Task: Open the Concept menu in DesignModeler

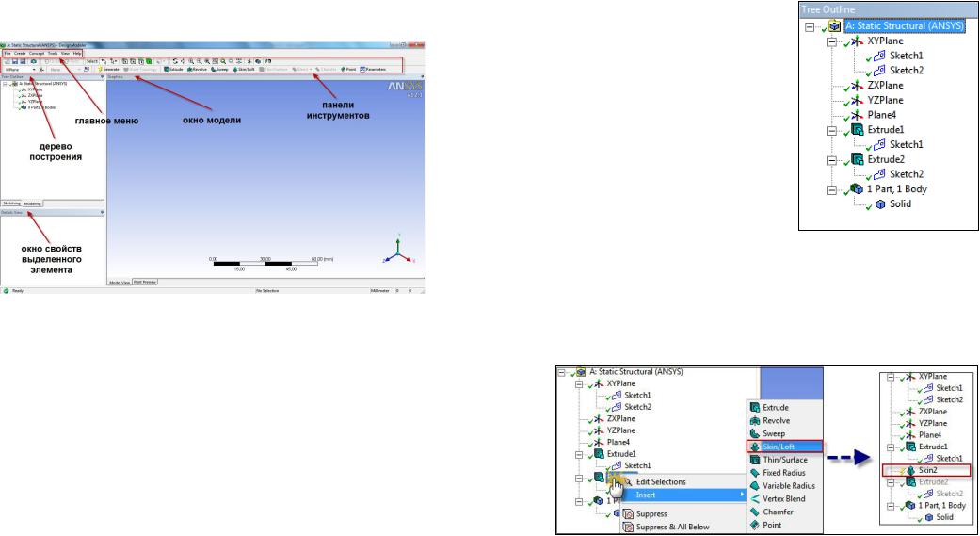Action: coord(37,53)
